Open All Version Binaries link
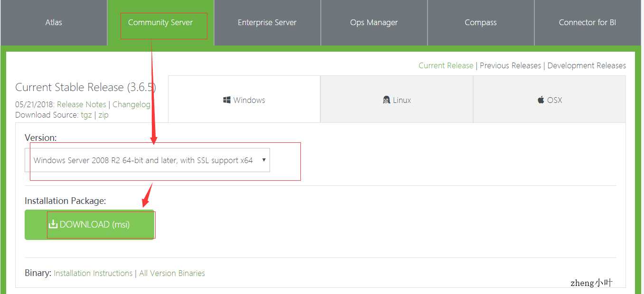The width and height of the screenshot is (644, 294). (x=172, y=273)
